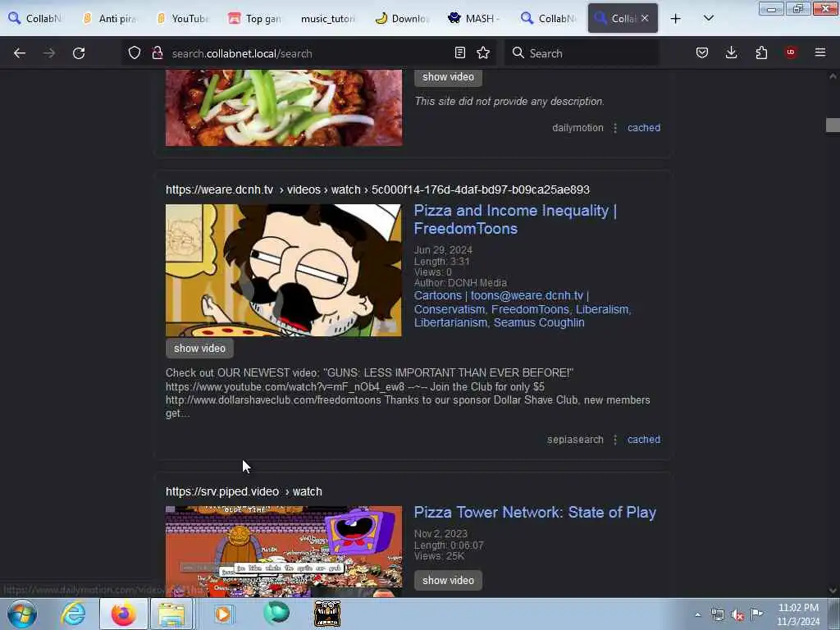Open the clock showing 11:02 PM
The height and width of the screenshot is (630, 840).
tap(798, 614)
